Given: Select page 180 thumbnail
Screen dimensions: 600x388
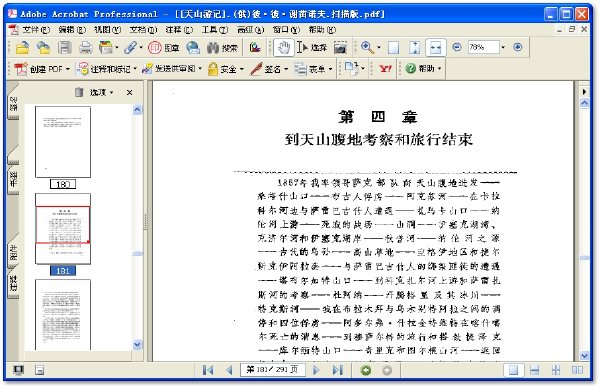Looking at the screenshot, I should (63, 142).
